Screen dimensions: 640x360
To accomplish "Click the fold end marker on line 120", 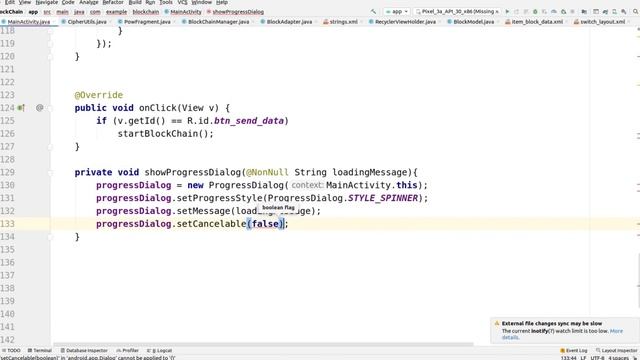I will 50,56.
